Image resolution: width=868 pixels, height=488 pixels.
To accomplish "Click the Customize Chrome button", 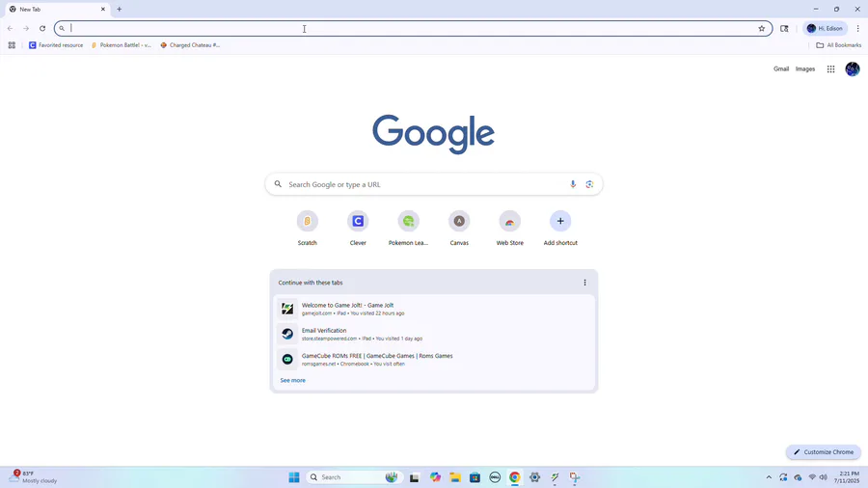I will pyautogui.click(x=824, y=452).
